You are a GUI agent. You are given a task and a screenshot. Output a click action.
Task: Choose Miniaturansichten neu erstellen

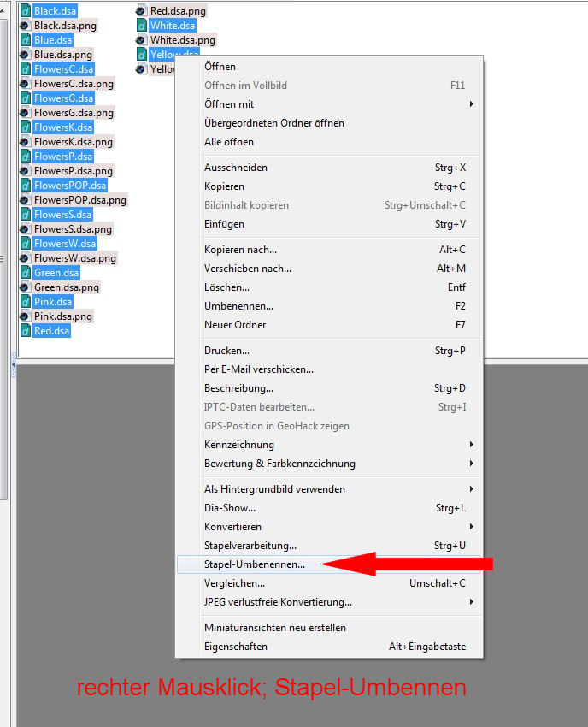(329, 627)
